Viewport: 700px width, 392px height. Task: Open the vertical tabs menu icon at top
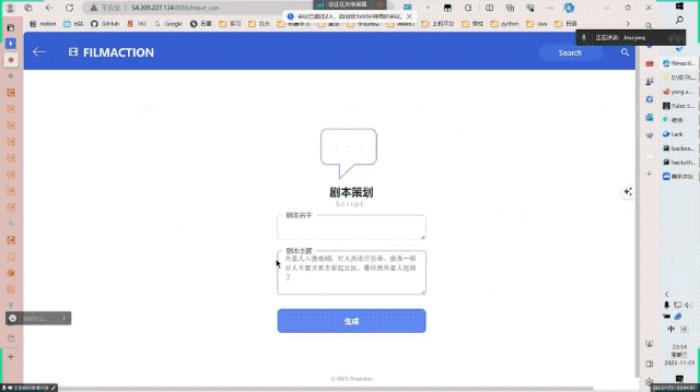11,28
